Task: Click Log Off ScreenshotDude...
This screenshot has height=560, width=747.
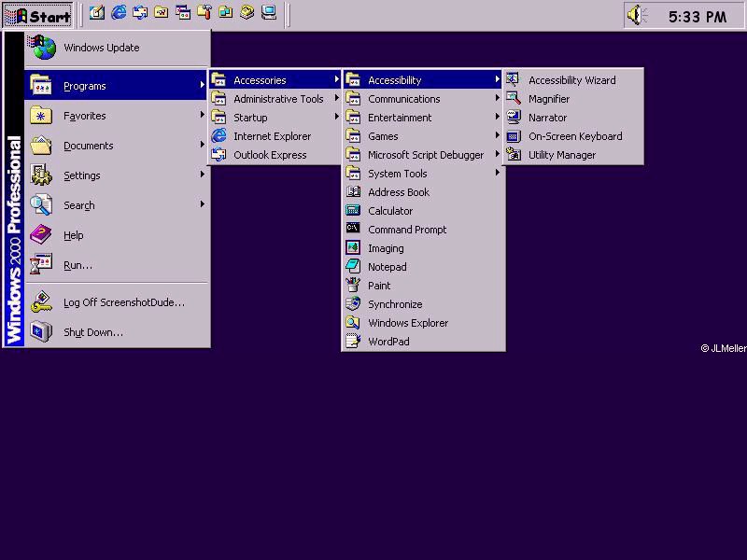Action: click(118, 302)
